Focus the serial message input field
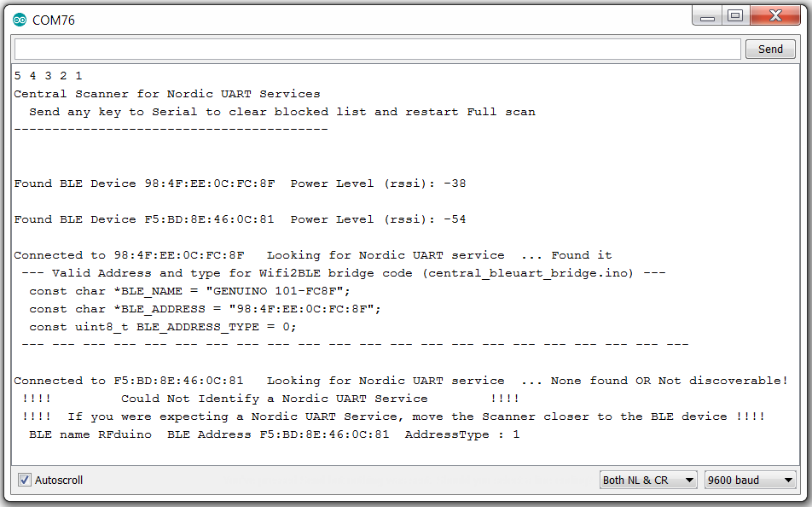The image size is (812, 507). (378, 50)
